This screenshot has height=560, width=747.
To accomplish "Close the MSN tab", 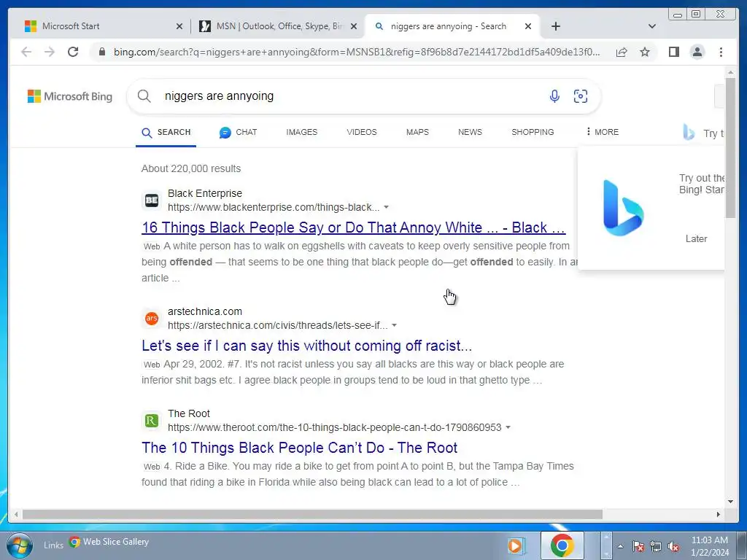I will click(x=354, y=26).
